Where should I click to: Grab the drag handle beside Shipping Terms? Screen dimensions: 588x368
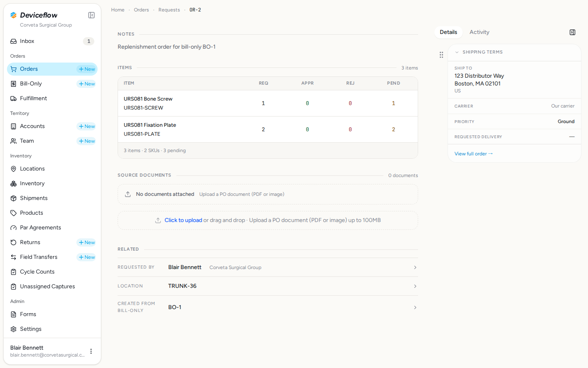click(441, 55)
